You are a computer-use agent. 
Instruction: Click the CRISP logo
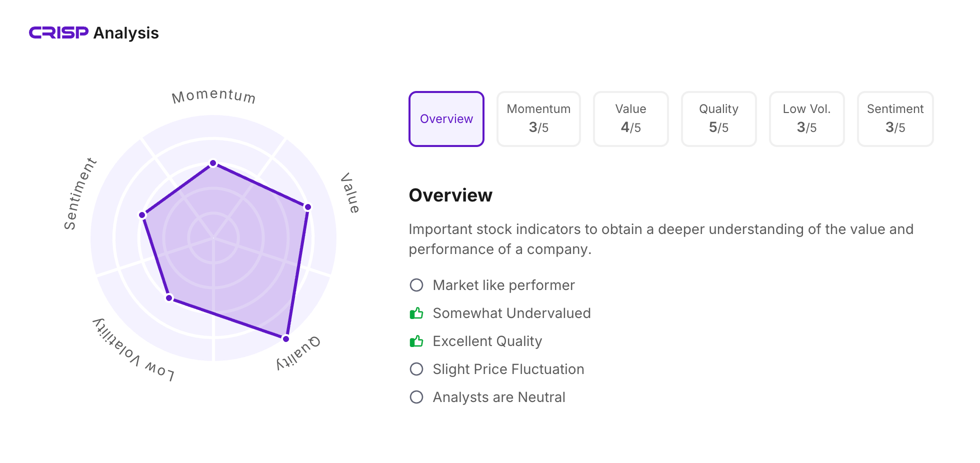(x=58, y=32)
